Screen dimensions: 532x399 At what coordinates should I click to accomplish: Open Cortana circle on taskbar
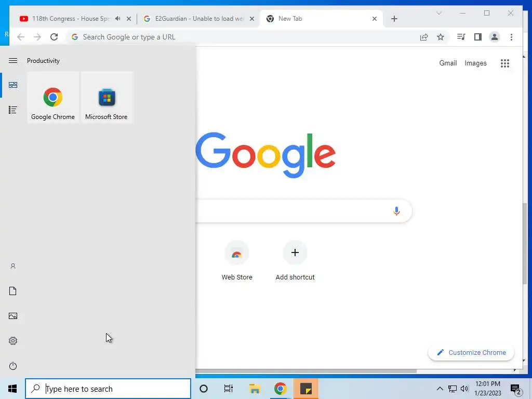(x=204, y=389)
